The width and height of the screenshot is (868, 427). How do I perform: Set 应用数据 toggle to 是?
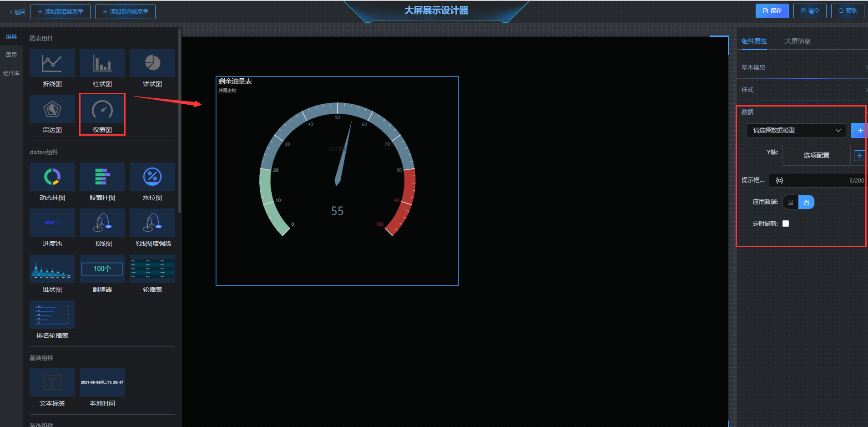791,202
